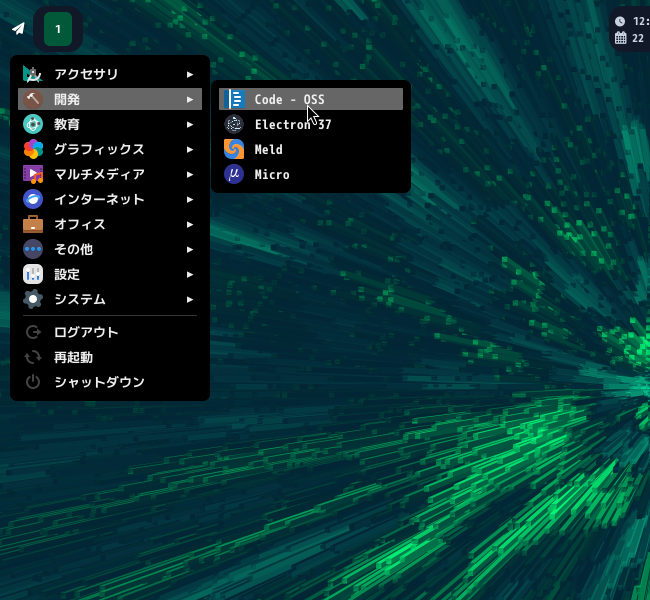
Task: Expand システム submenu arrow
Action: click(x=190, y=299)
